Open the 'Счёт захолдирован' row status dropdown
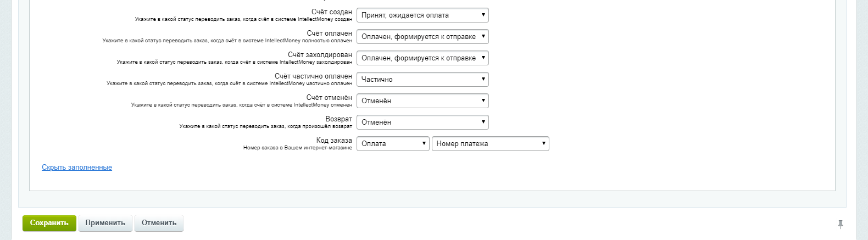Screen dimensions: 868x240 (x=422, y=58)
